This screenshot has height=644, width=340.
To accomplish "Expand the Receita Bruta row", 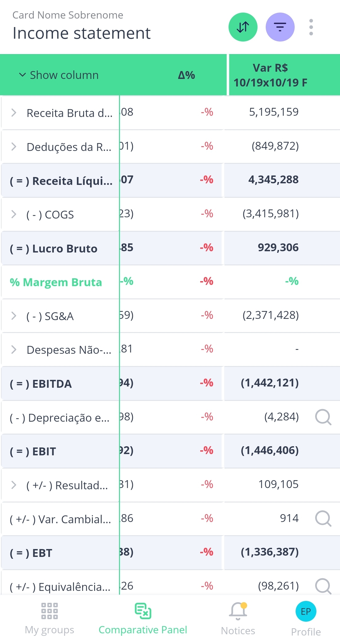I will 14,113.
